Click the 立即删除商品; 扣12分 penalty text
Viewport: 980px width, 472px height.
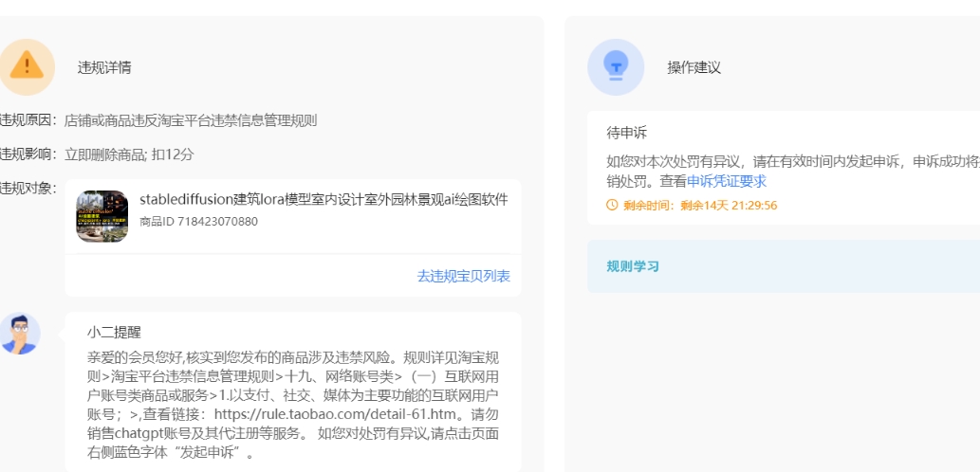pyautogui.click(x=129, y=154)
